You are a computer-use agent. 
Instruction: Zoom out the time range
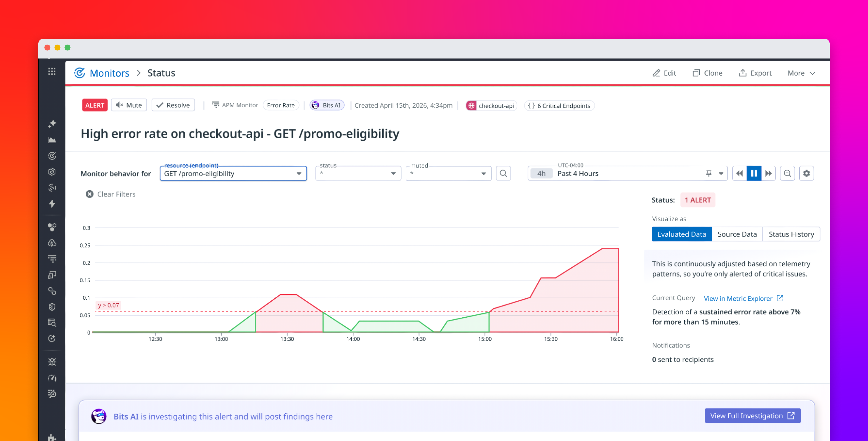coord(787,173)
